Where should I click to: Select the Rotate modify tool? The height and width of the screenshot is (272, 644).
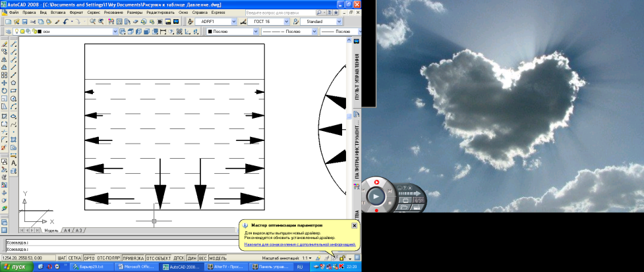pos(5,91)
